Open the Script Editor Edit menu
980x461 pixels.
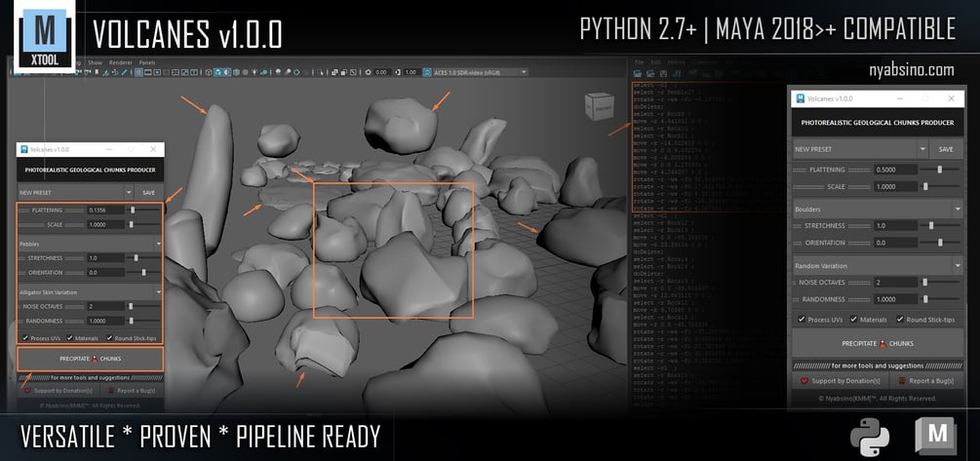[x=655, y=62]
